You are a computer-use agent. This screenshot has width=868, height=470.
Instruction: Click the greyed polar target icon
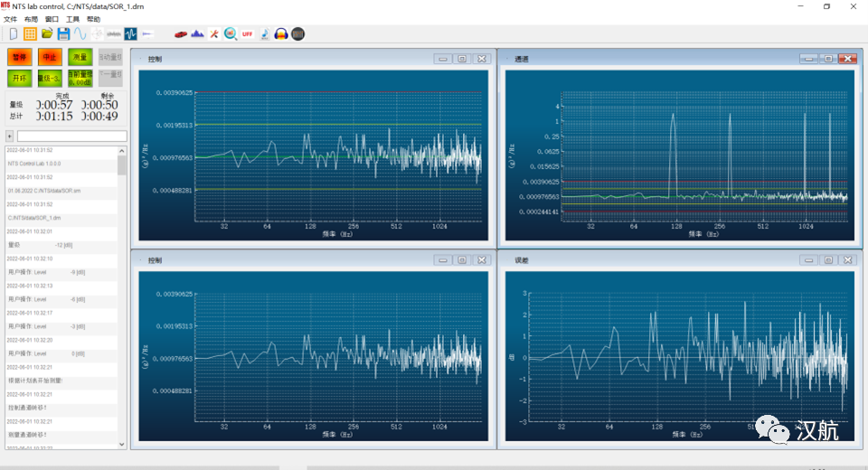click(97, 34)
